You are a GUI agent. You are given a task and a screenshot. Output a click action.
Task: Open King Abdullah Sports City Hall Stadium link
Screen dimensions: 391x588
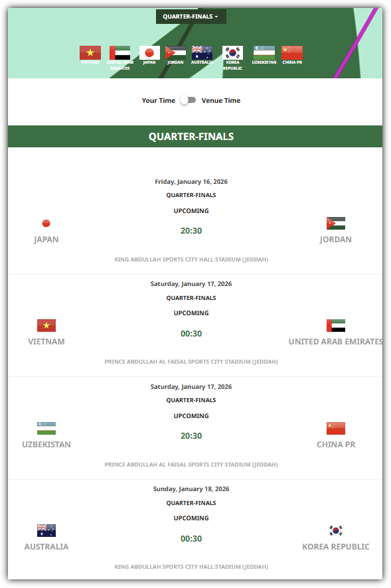(x=191, y=259)
